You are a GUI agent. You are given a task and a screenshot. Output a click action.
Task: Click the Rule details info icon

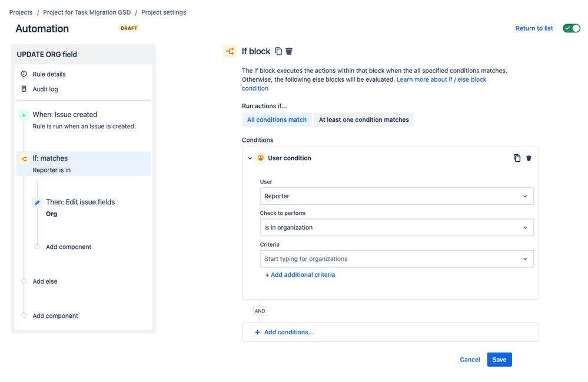(x=24, y=74)
